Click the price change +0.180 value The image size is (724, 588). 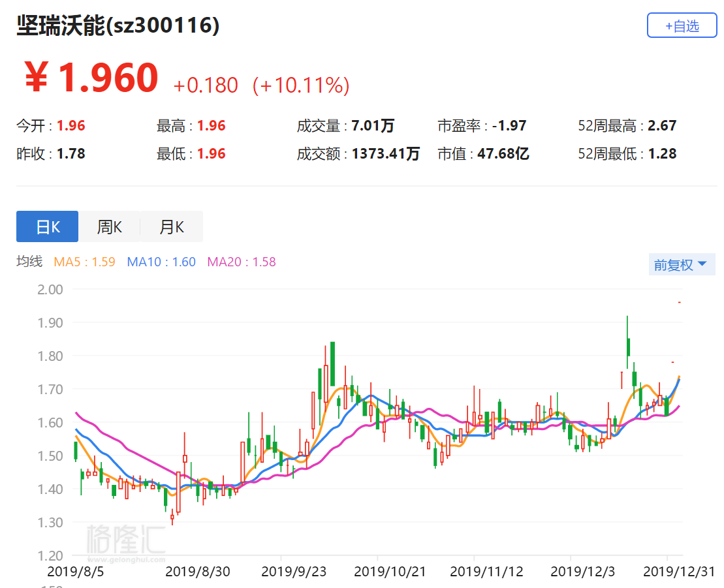click(x=206, y=85)
